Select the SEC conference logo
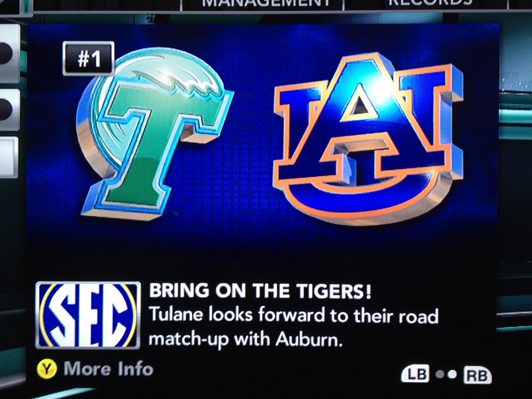The image size is (532, 399). pyautogui.click(x=88, y=315)
